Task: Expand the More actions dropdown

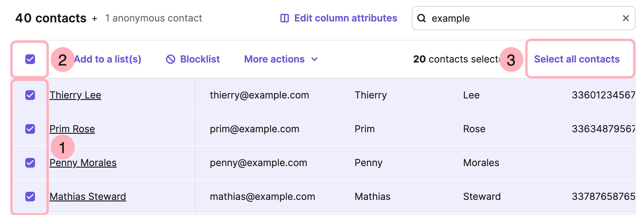Action: click(274, 59)
